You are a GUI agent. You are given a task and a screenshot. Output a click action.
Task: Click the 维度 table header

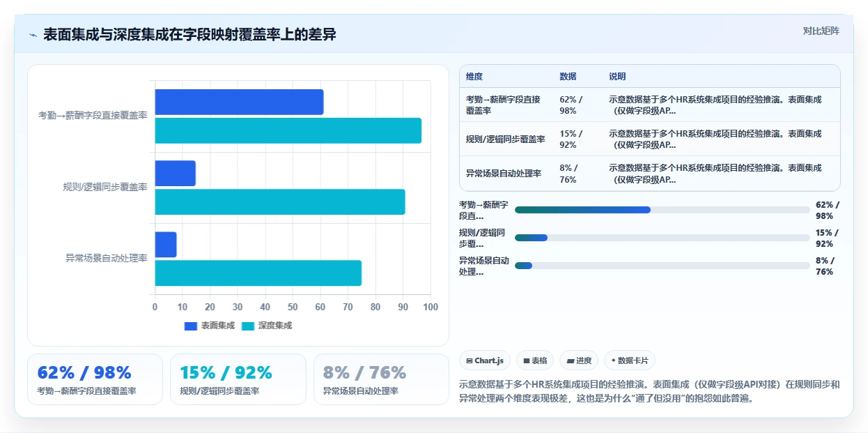(474, 77)
